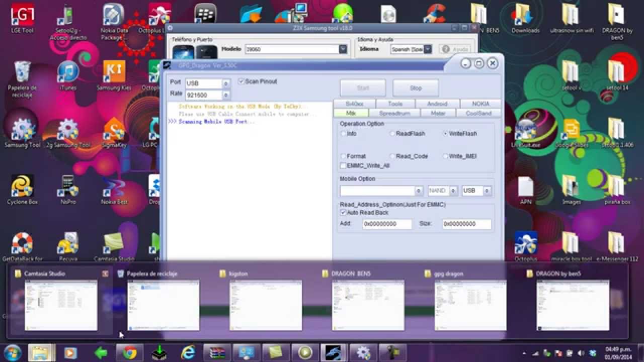Select the kigston window thumbnail
This screenshot has width=644, height=362.
point(266,305)
